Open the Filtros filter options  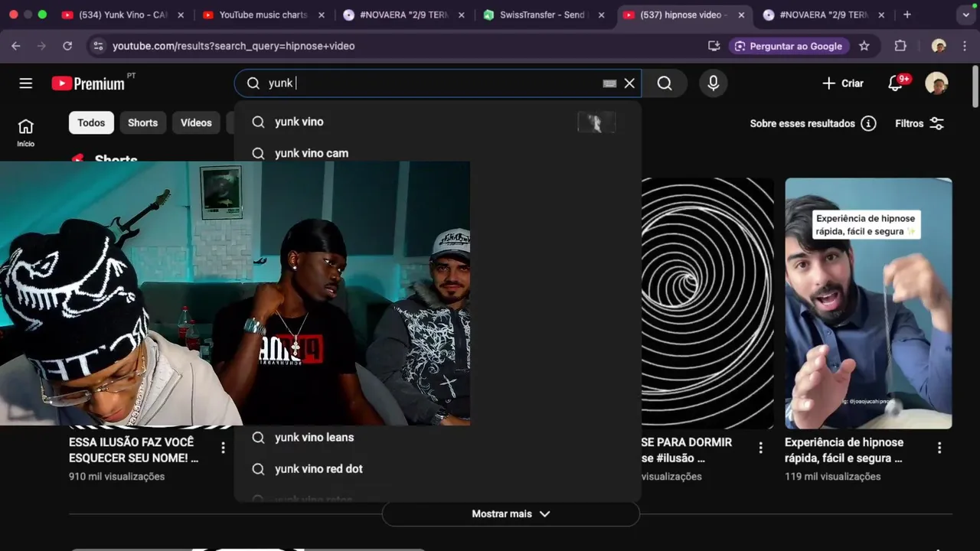920,123
